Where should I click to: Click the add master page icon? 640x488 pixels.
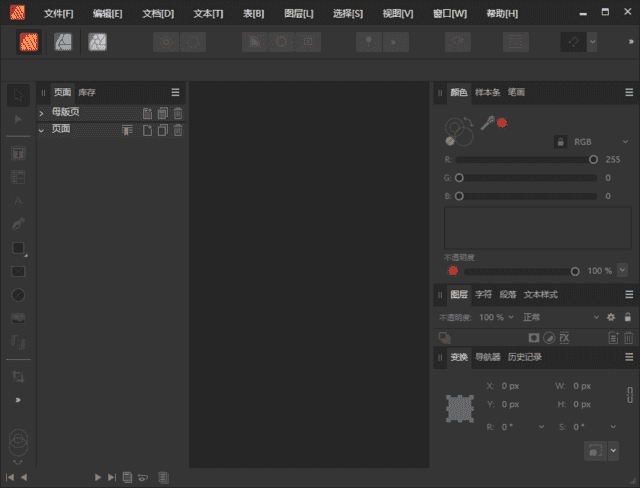(147, 113)
